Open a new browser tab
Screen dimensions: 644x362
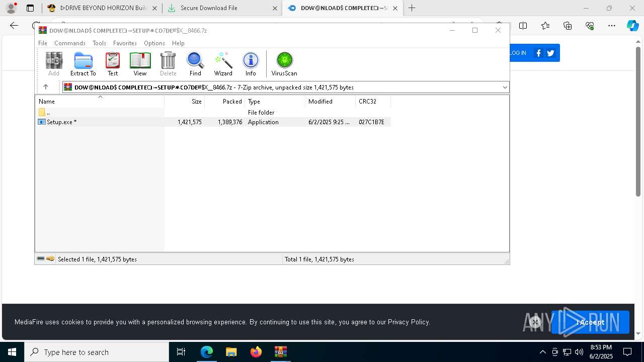click(412, 8)
